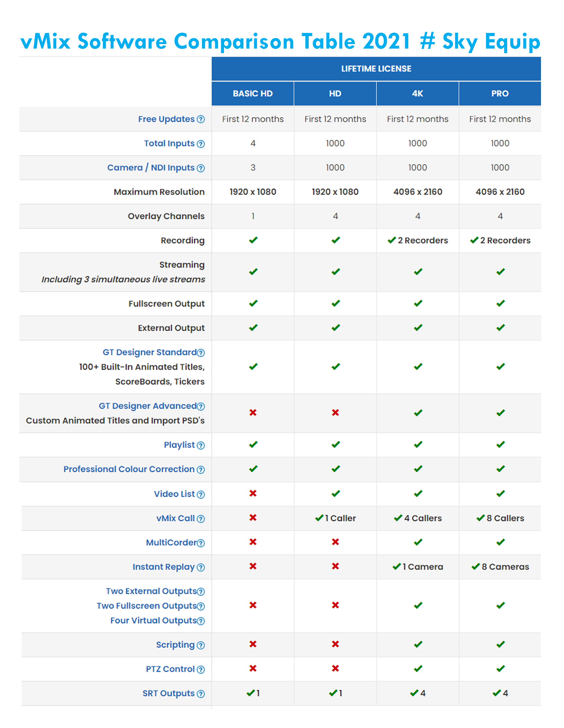Click red cross for Instant Replay Basic HD
564x728 pixels.
[x=253, y=566]
